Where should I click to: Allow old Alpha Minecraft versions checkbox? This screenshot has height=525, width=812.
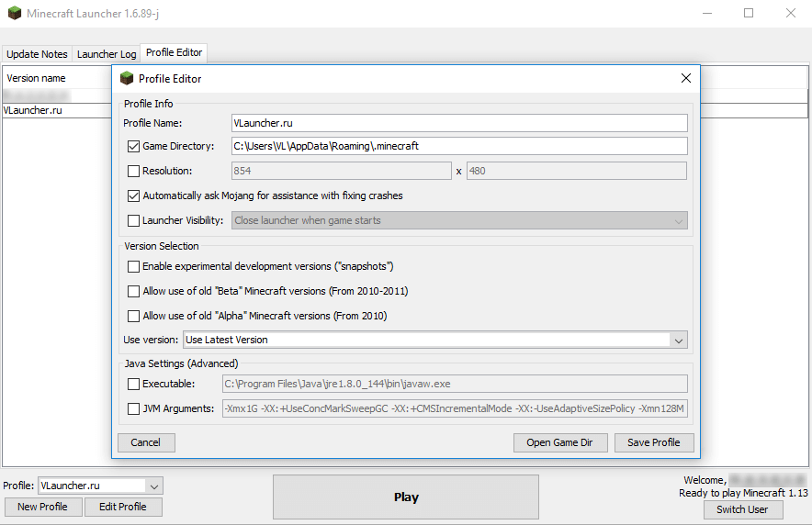133,316
